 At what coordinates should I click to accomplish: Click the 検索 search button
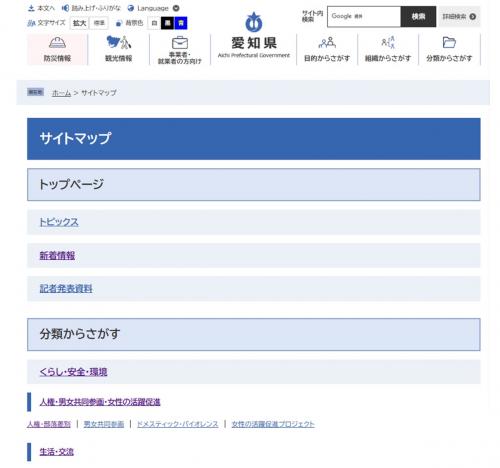pyautogui.click(x=418, y=16)
